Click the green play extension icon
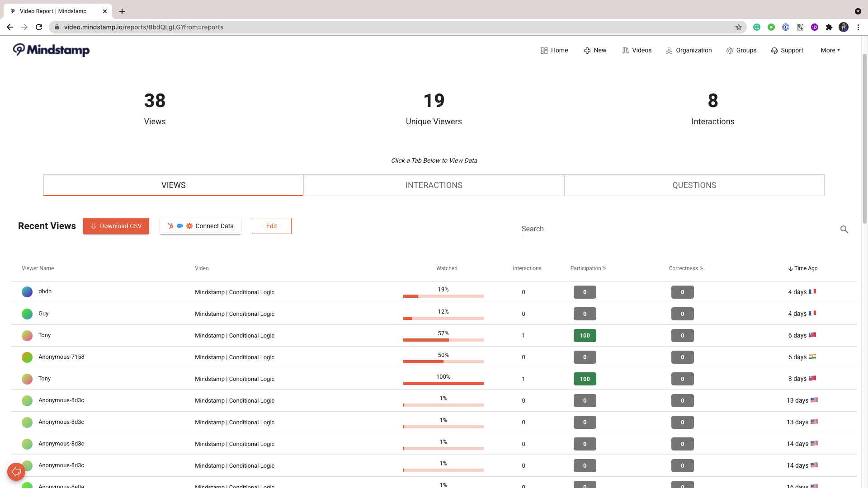Screen dimensions: 868x488 [771, 27]
